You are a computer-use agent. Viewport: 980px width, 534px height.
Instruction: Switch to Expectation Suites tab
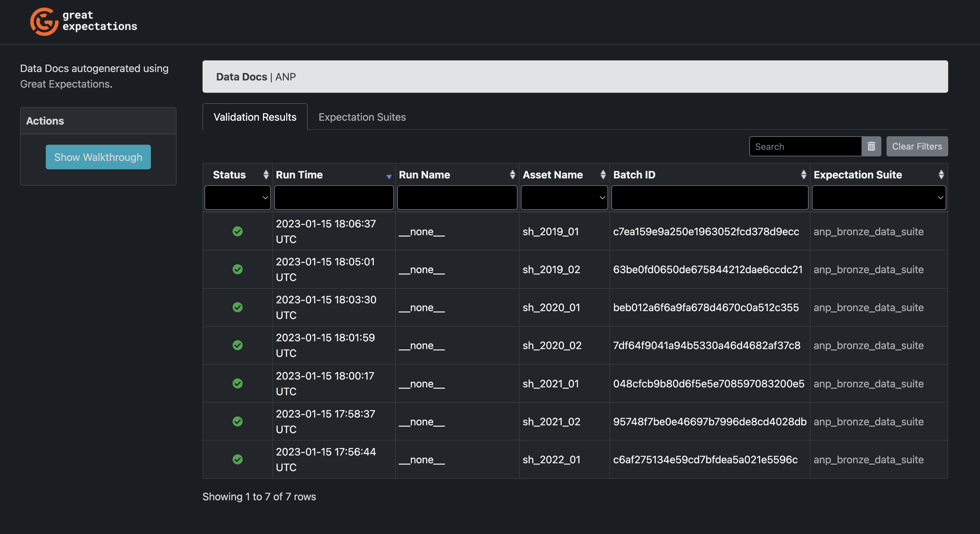[x=362, y=117]
